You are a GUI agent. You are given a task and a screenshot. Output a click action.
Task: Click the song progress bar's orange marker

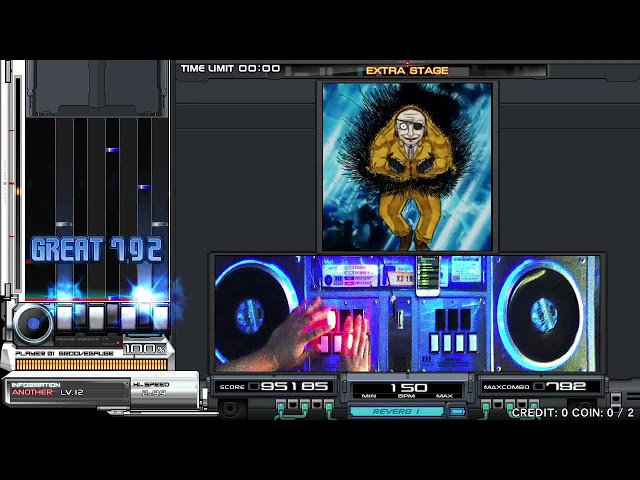pyautogui.click(x=18, y=191)
